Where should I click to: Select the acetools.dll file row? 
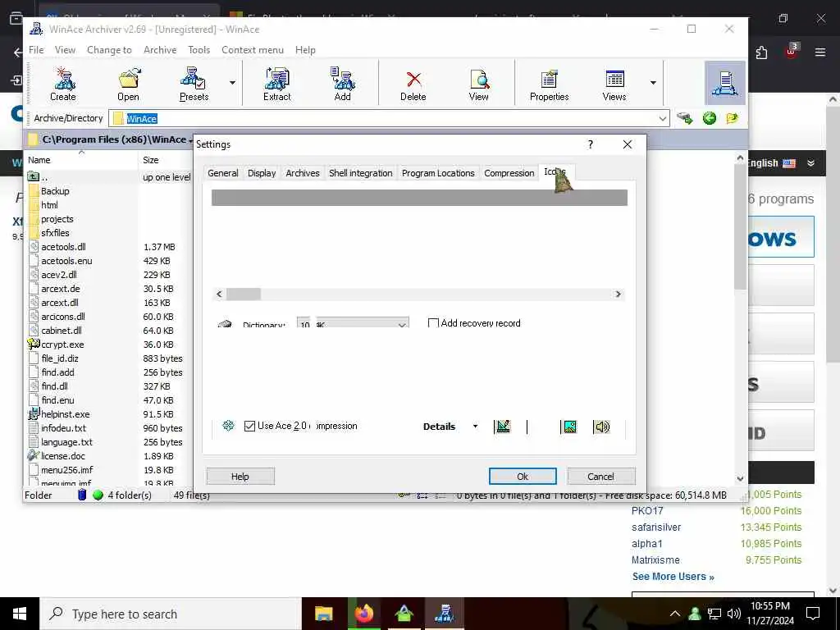[x=110, y=247]
